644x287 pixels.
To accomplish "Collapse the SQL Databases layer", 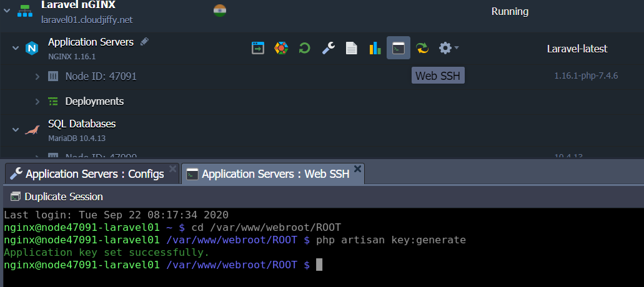I will (x=16, y=130).
